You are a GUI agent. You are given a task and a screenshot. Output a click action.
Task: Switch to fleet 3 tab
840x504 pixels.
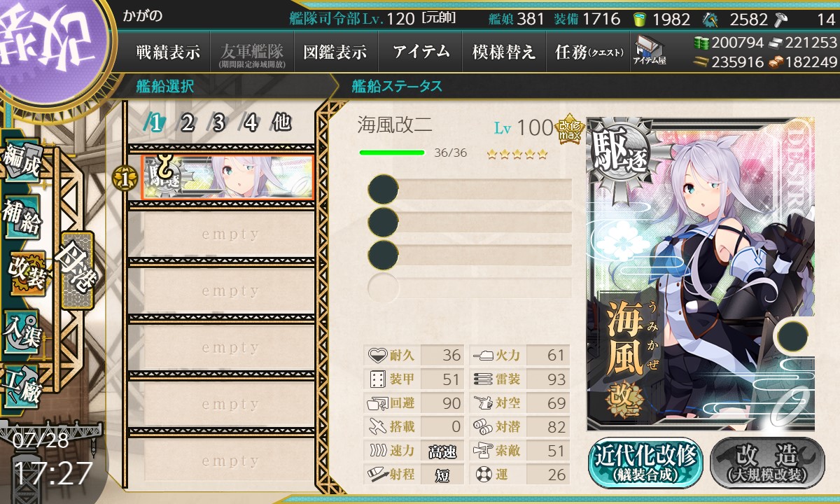[218, 123]
